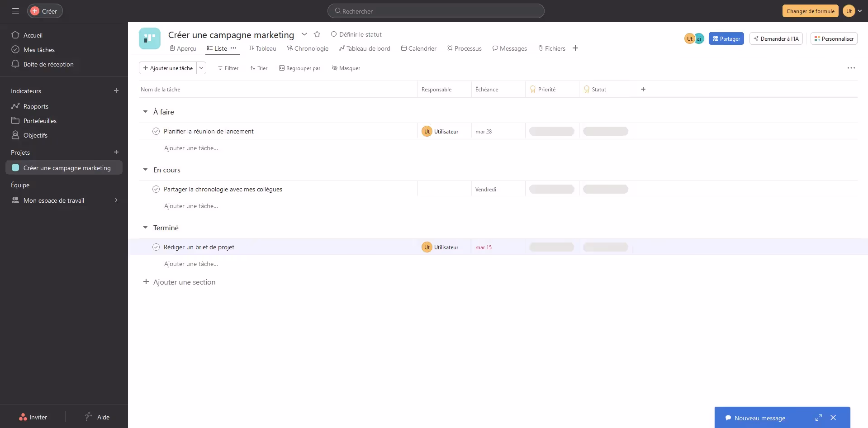Click the plus icon next to Projets
The image size is (868, 428).
click(x=116, y=152)
